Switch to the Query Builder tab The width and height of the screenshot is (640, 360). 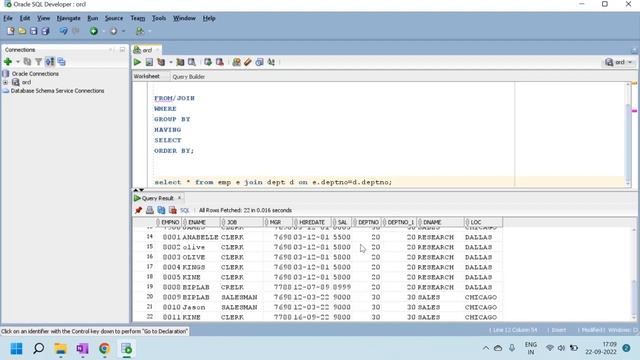(x=189, y=77)
